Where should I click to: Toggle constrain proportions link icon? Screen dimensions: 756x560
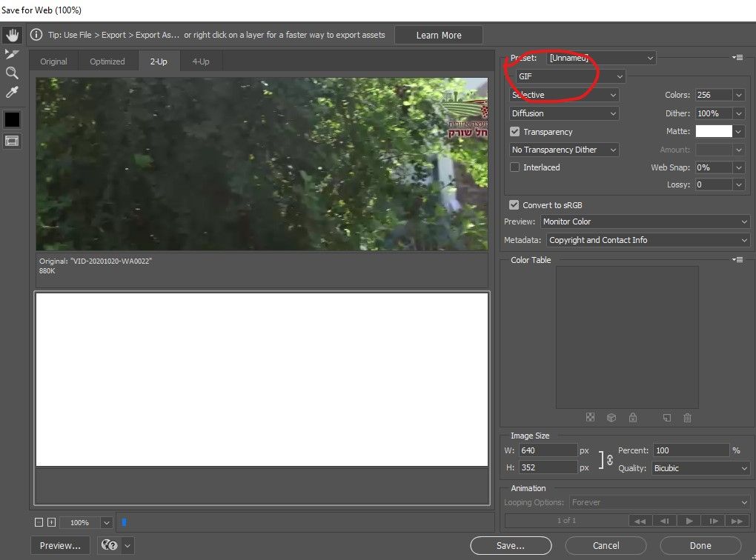610,459
